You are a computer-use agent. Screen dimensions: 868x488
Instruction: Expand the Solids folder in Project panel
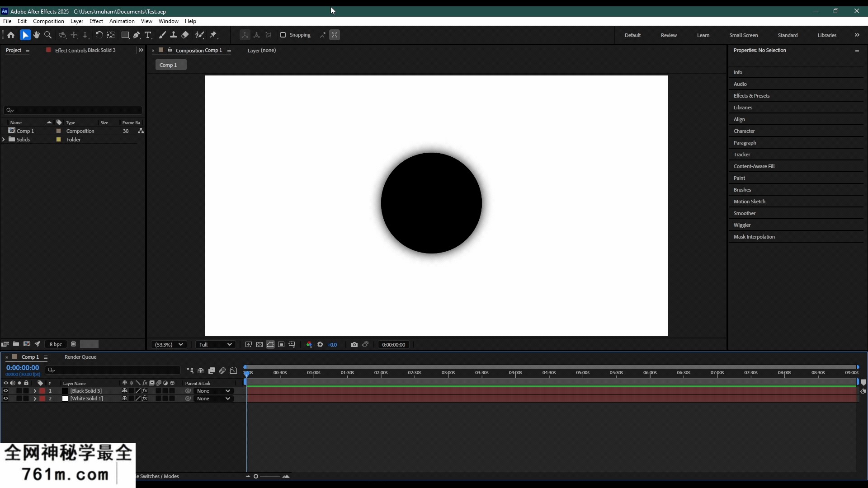[4, 140]
